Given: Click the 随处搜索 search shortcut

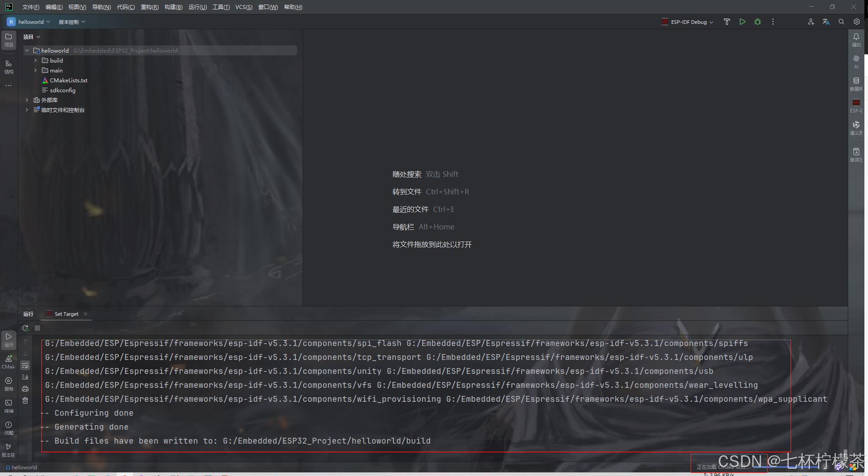Looking at the screenshot, I should 406,174.
